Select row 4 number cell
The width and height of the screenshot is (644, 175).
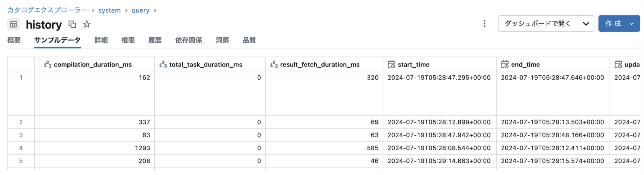point(21,148)
